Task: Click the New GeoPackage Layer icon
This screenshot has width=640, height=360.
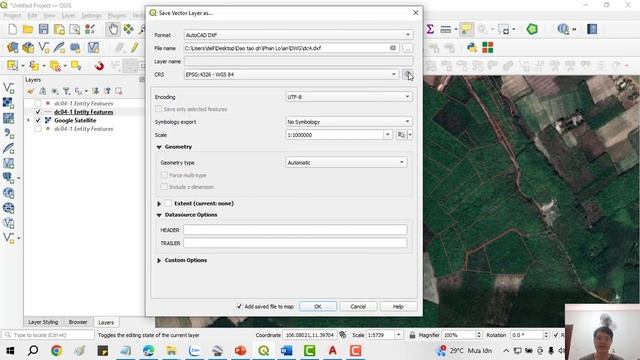Action: coord(28,48)
